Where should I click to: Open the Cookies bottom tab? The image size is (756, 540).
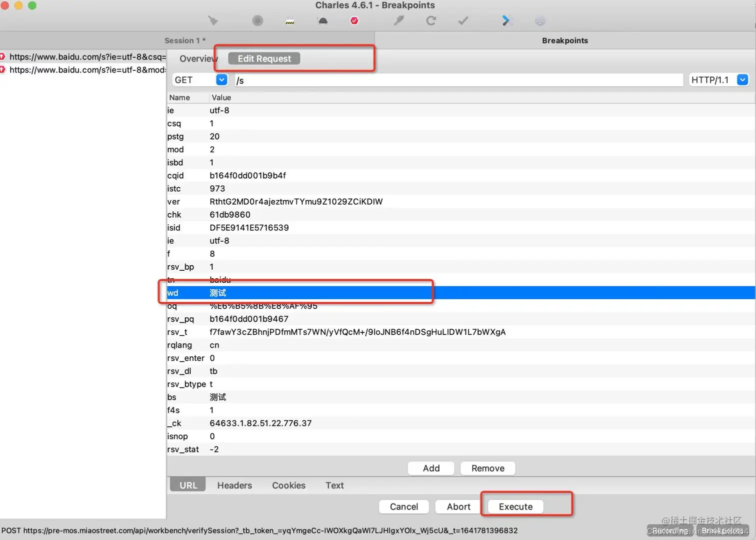(x=288, y=485)
